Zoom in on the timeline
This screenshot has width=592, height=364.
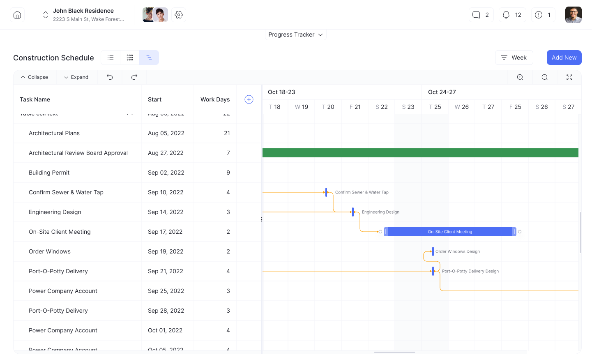[x=520, y=77]
